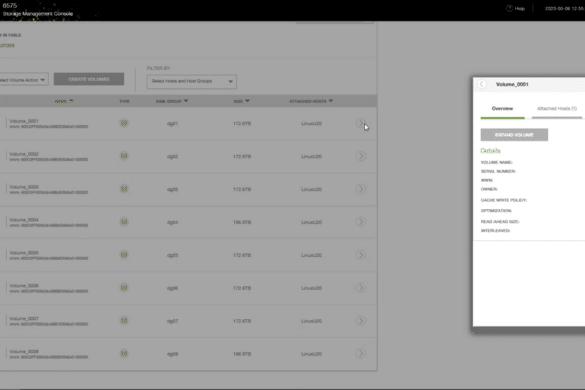Image resolution: width=585 pixels, height=390 pixels.
Task: Click the Type column header
Action: [124, 101]
